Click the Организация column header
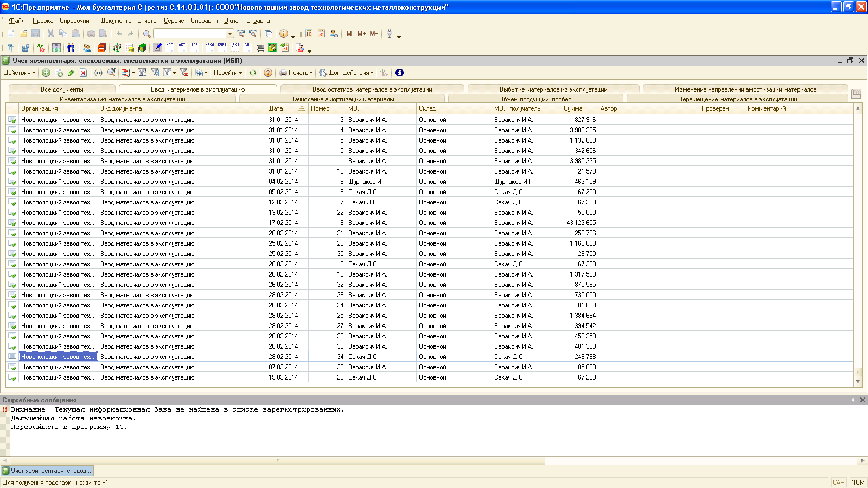 point(58,108)
